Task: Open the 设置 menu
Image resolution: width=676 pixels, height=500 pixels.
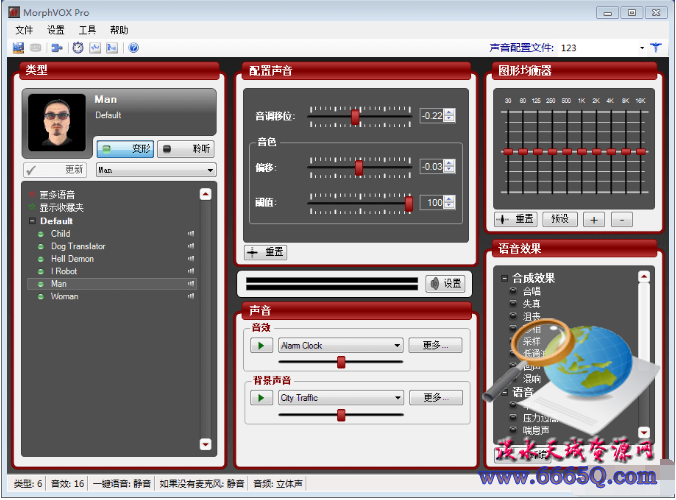Action: [x=56, y=30]
